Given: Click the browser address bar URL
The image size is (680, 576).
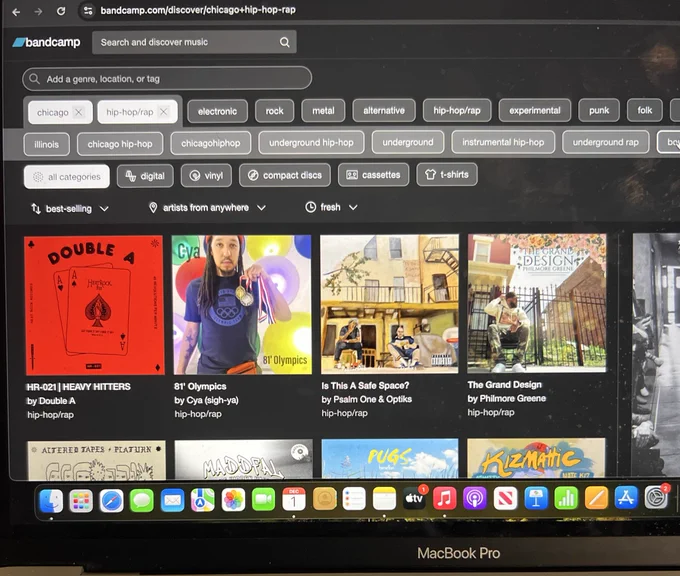Looking at the screenshot, I should point(198,10).
